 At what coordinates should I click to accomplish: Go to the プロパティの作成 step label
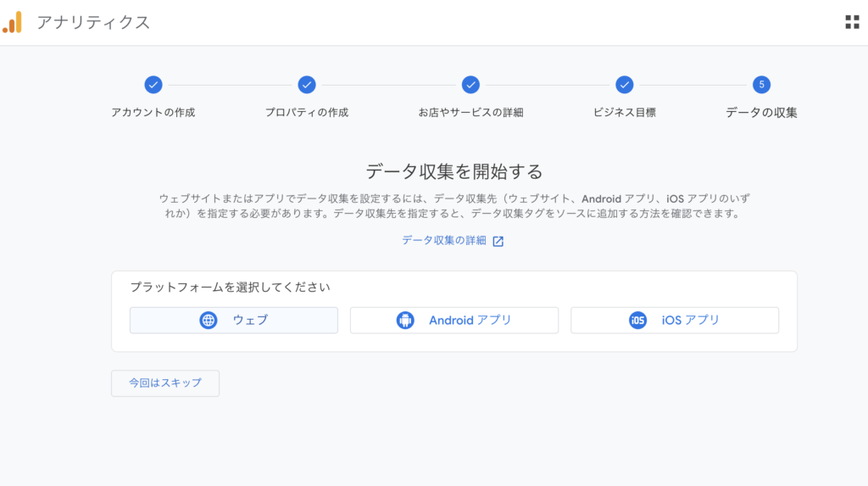pos(307,113)
